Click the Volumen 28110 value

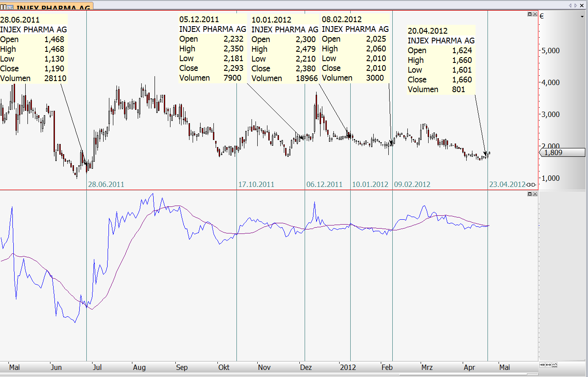(x=55, y=78)
